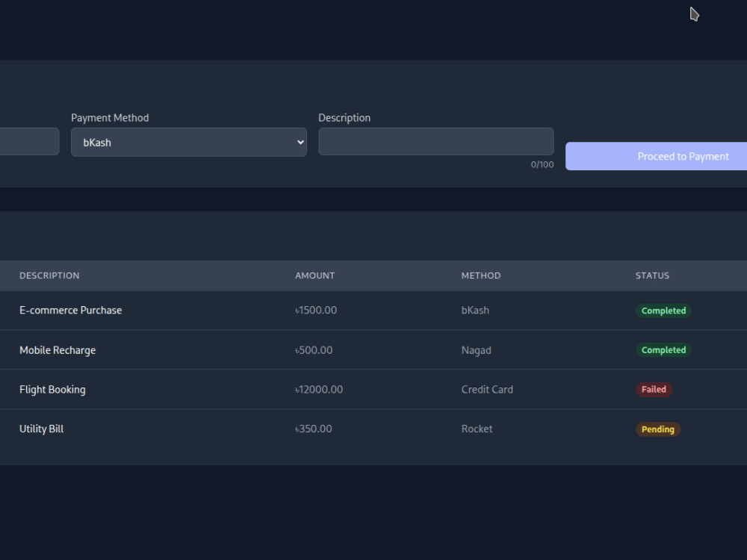This screenshot has height=560, width=747.
Task: Click the 350.00 amount cell
Action: 314,429
